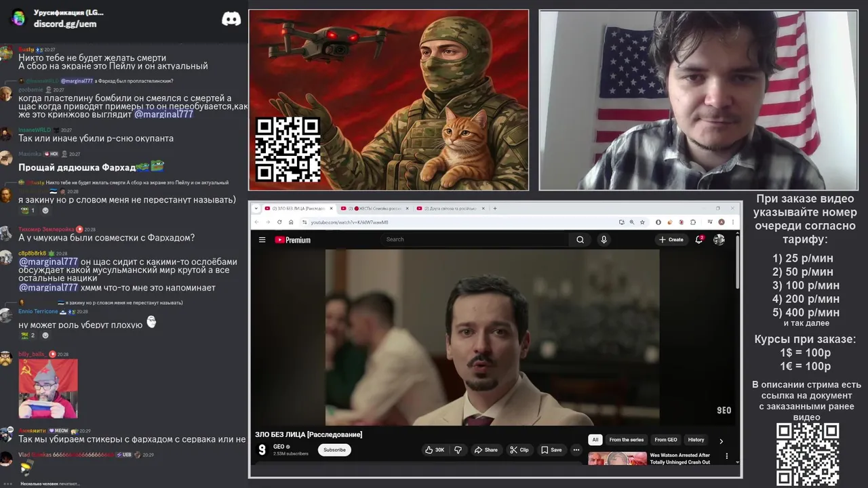Image resolution: width=868 pixels, height=488 pixels.
Task: Click 'Так или иначе убили р-сню окупанта' message
Action: click(x=96, y=138)
